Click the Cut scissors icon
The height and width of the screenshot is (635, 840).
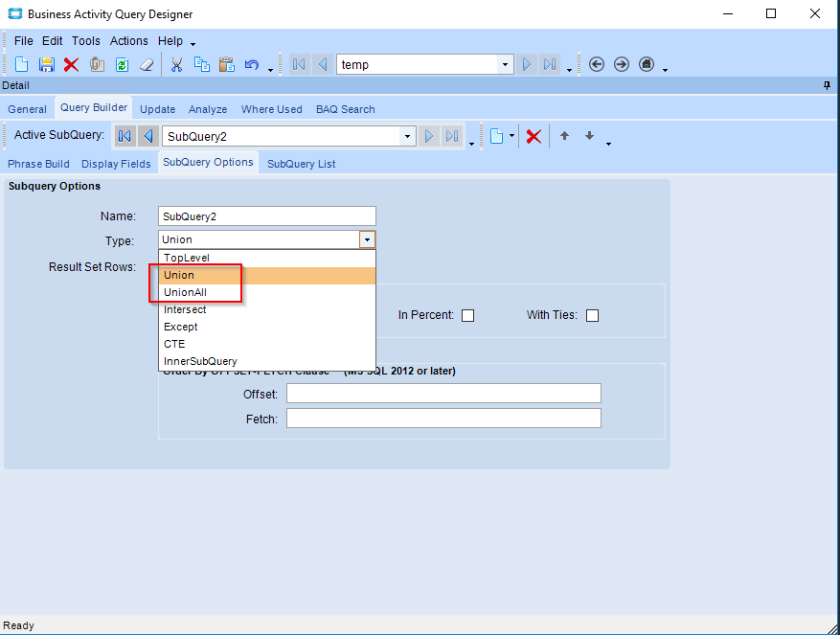[x=176, y=65]
